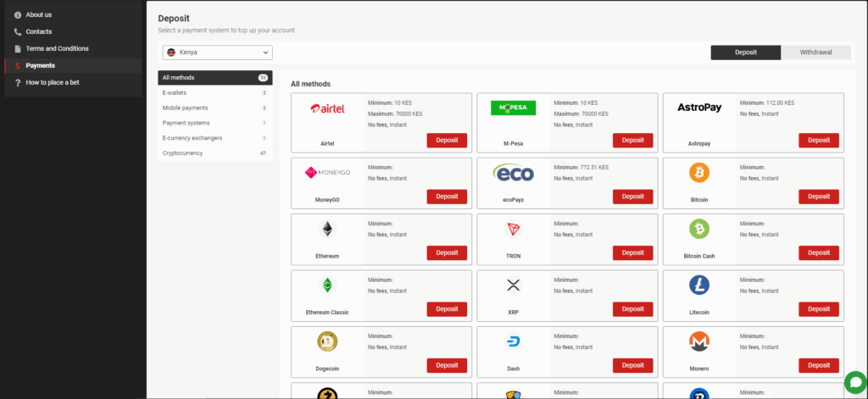Click Deposit button for Airtel
This screenshot has height=399, width=868.
pos(447,141)
